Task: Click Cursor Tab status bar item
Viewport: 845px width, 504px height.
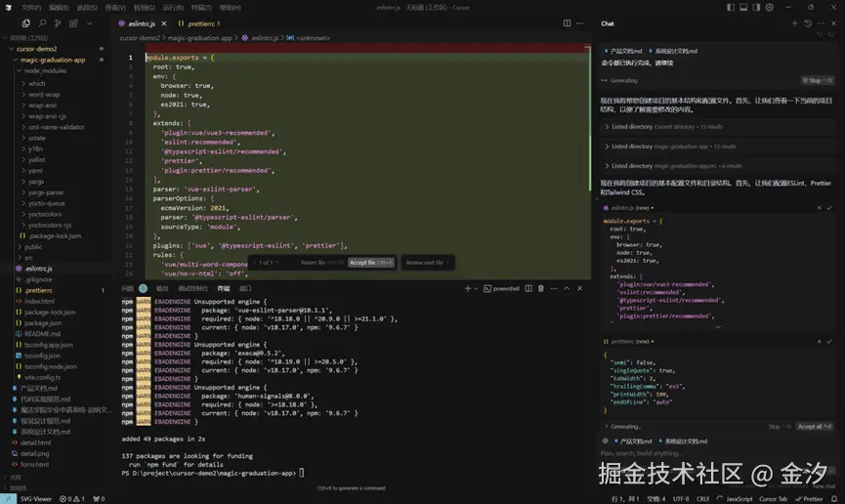Action: 773,498
